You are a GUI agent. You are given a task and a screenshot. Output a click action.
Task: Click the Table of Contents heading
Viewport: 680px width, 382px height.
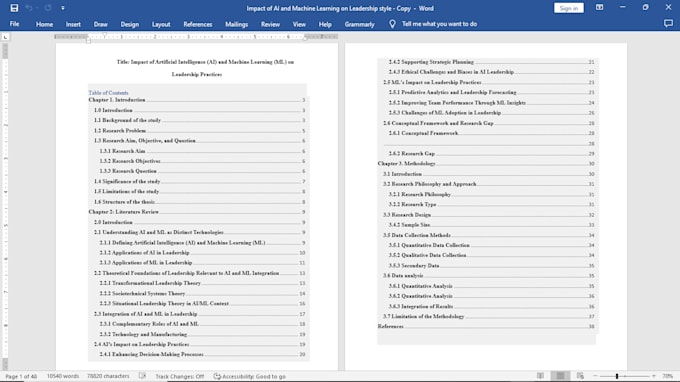[x=108, y=92]
